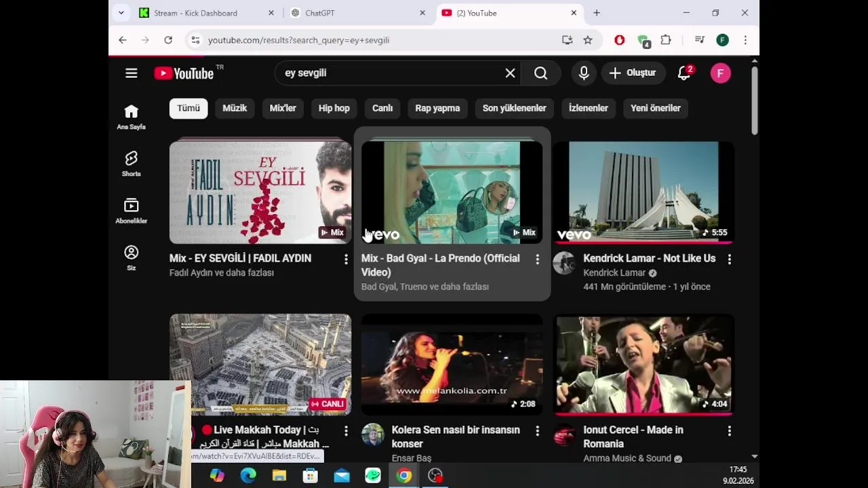Select the Yeni öneriler filter chip

tap(655, 108)
